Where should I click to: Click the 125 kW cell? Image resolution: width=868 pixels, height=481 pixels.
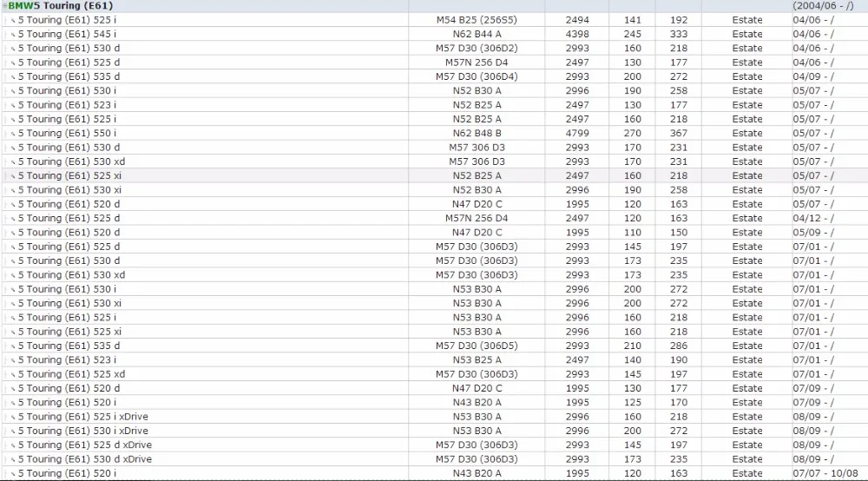pyautogui.click(x=632, y=402)
